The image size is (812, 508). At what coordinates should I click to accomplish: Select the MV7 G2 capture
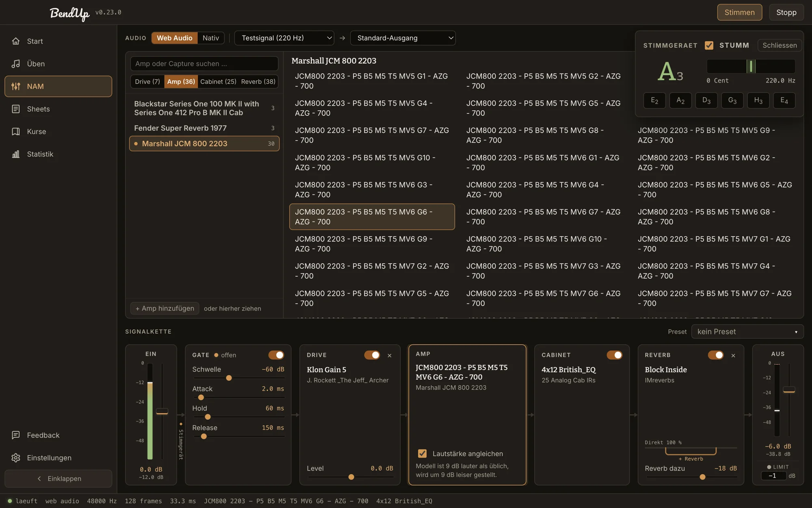click(372, 271)
